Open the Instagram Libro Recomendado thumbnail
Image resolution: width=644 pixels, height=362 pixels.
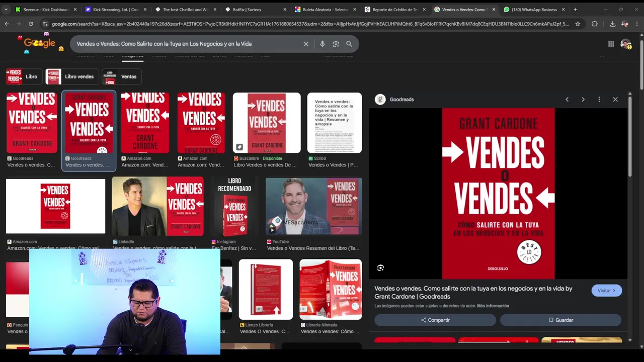[x=234, y=206]
